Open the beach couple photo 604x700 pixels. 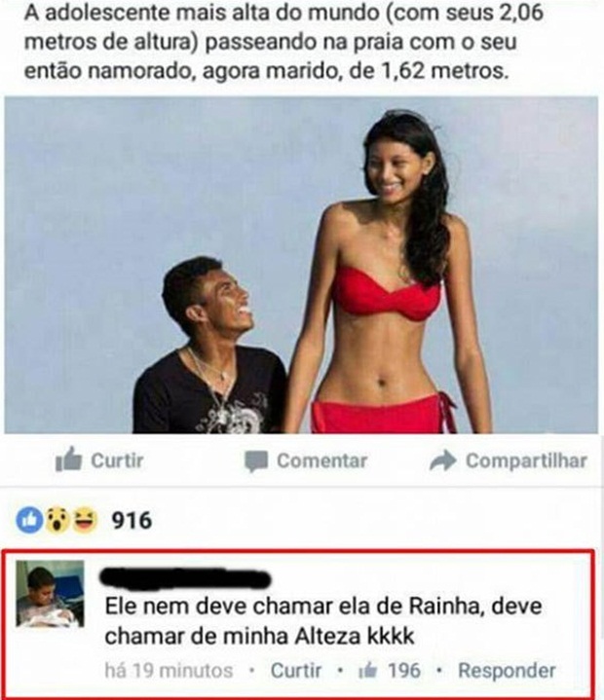[301, 265]
